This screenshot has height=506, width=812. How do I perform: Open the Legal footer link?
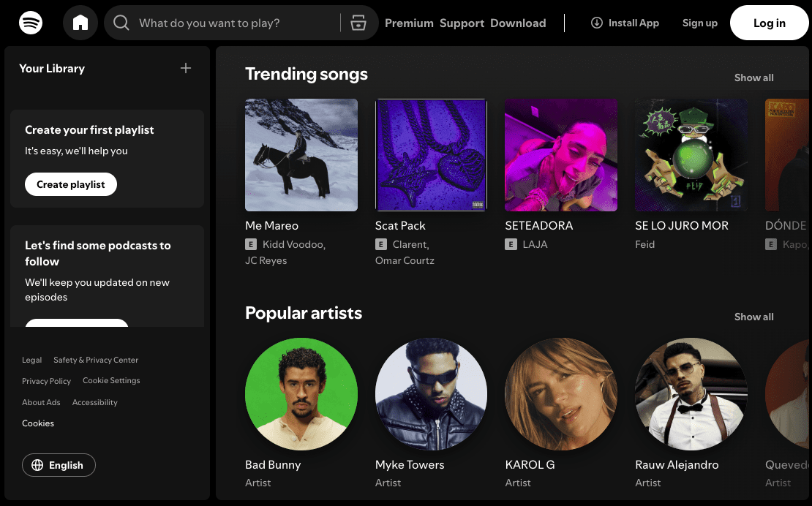[x=31, y=360]
